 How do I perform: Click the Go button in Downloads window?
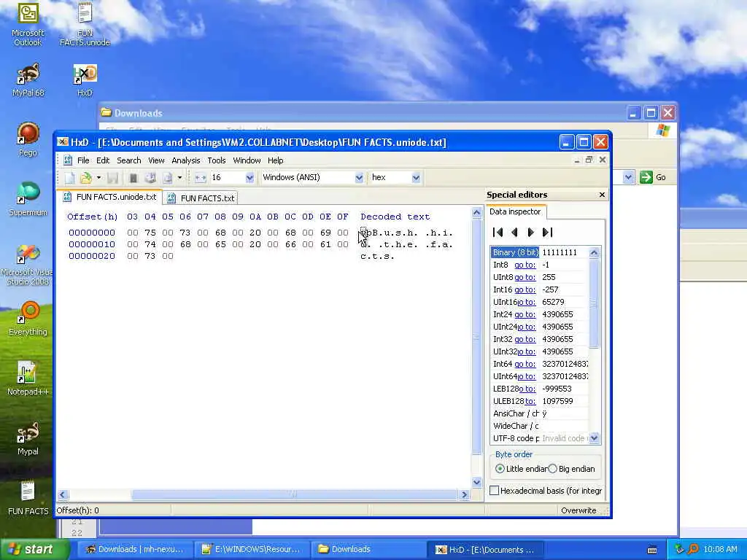(654, 178)
